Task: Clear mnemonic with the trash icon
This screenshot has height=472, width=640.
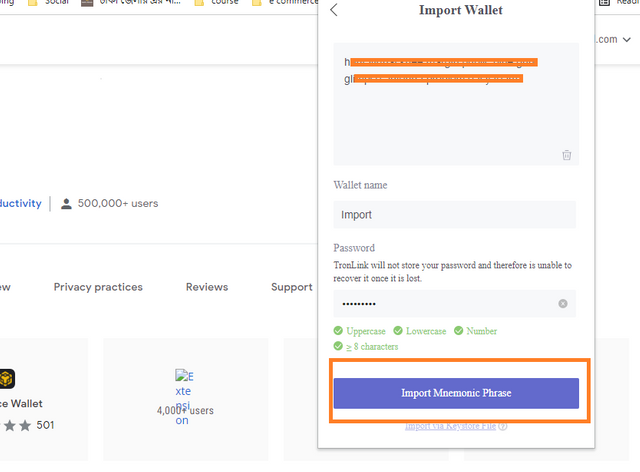Action: [x=567, y=154]
